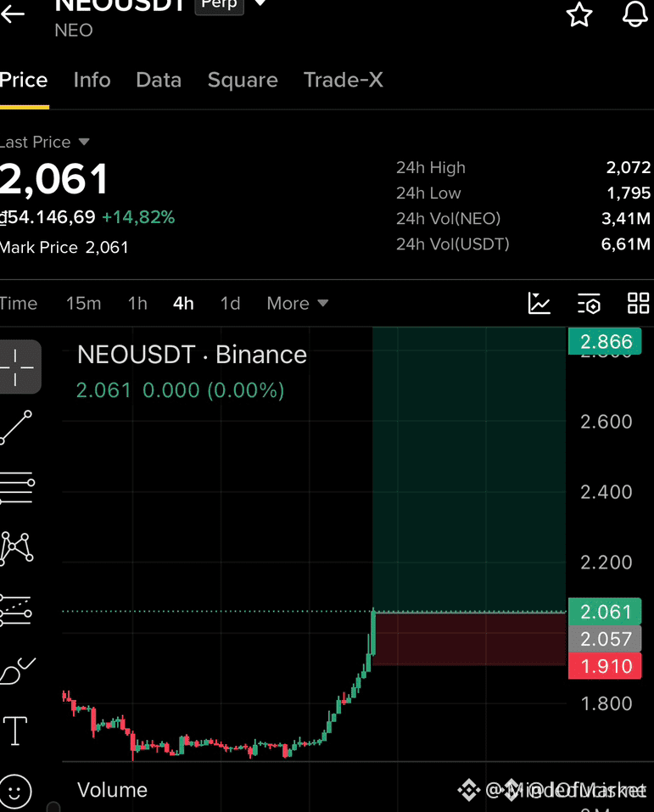Screen dimensions: 654x812
Task: Open the grid layout icon
Action: pyautogui.click(x=639, y=303)
